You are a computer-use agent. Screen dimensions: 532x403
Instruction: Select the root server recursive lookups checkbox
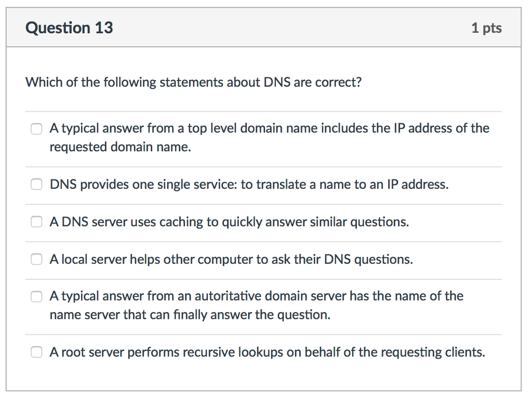pyautogui.click(x=36, y=352)
